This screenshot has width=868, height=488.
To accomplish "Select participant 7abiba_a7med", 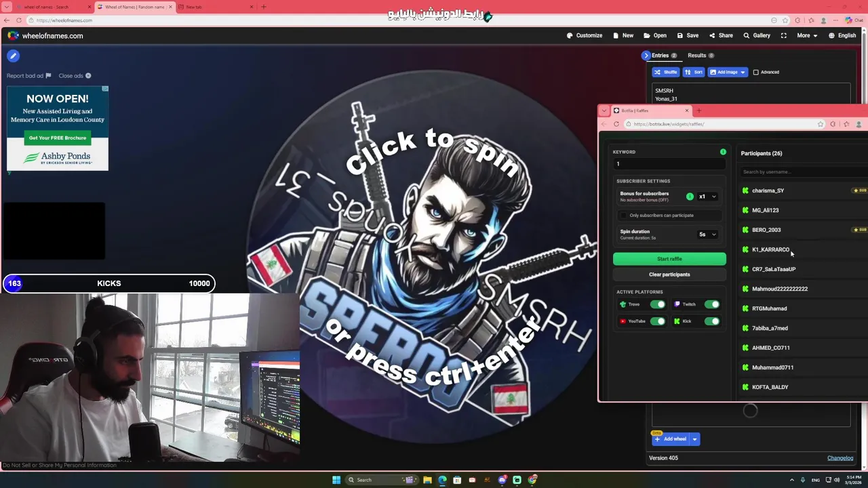I will [x=770, y=328].
